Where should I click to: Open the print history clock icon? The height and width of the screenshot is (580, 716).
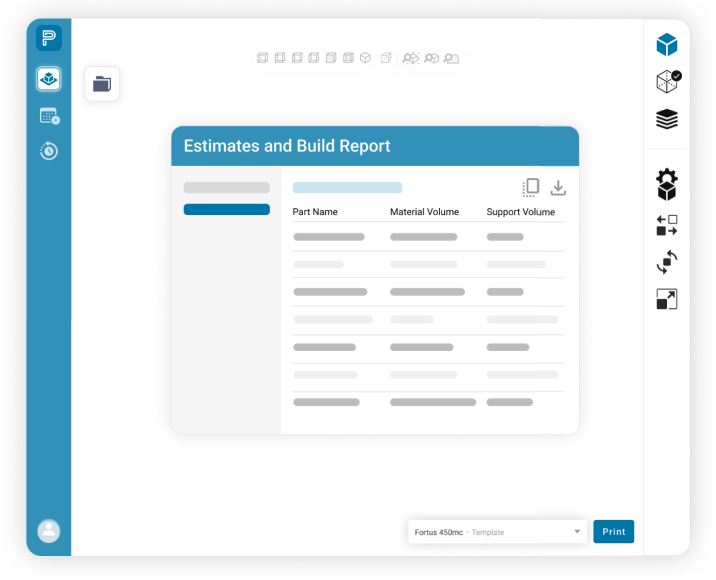tap(48, 151)
